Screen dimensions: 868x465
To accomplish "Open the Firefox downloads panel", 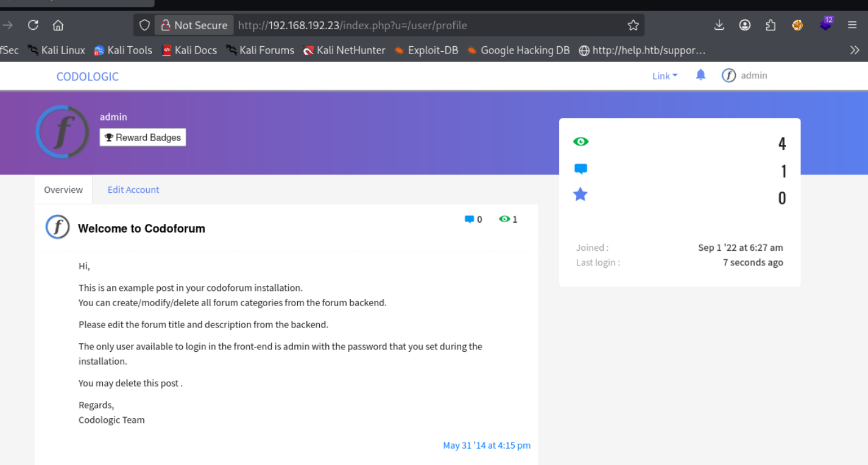I will point(719,25).
